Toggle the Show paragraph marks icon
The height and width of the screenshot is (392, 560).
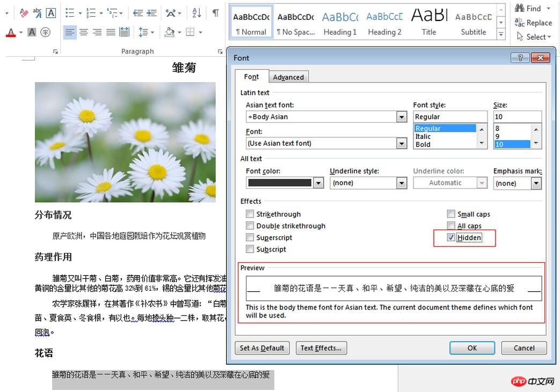tap(215, 13)
